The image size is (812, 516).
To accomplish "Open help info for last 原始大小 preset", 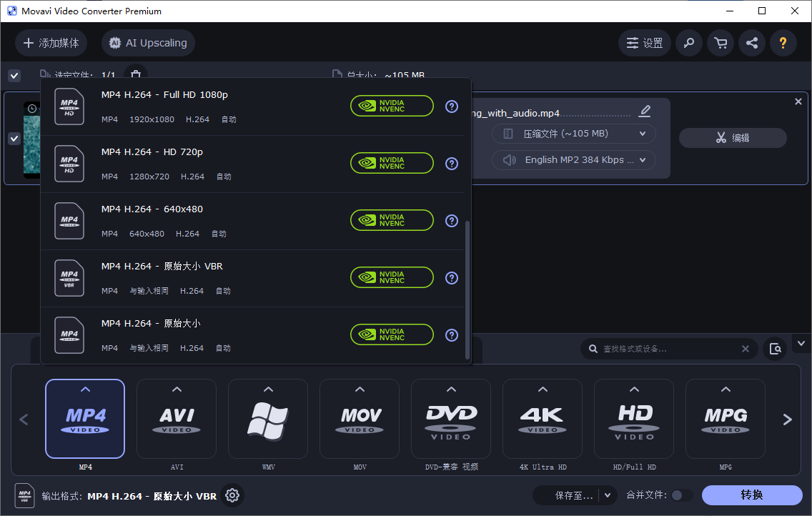I will 452,335.
